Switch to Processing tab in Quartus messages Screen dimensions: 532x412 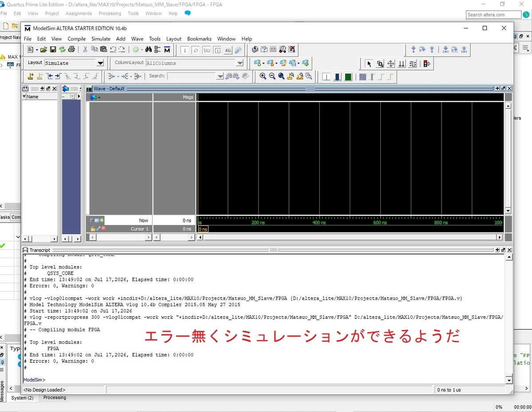55,397
